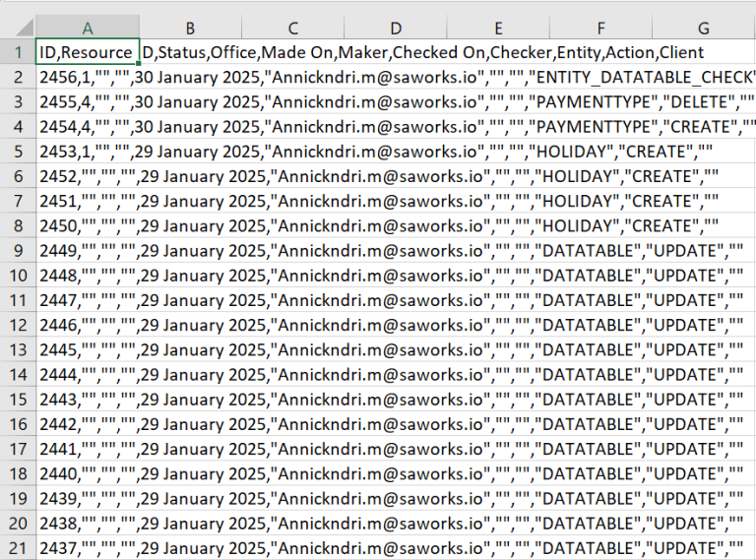Viewport: 756px width, 560px height.
Task: Select column A header
Action: (88, 28)
